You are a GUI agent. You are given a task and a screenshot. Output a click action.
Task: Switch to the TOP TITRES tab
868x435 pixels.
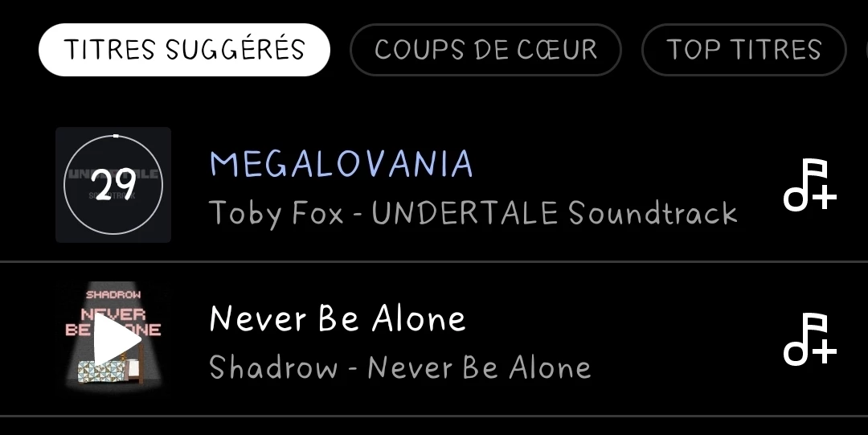744,50
